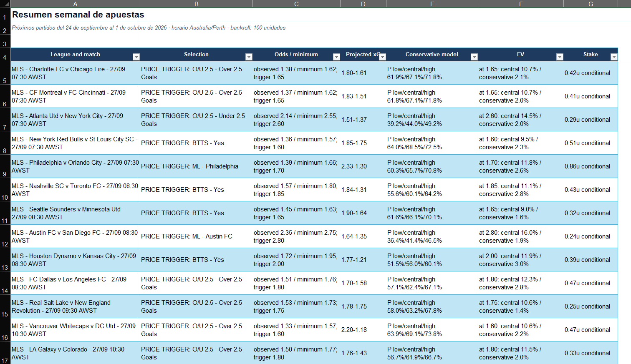Click projected xG value '2.33-1.30'
This screenshot has height=364, width=631.
click(363, 166)
